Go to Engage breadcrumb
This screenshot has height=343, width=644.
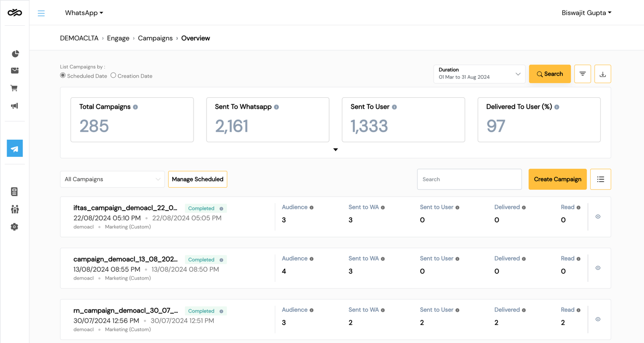118,38
